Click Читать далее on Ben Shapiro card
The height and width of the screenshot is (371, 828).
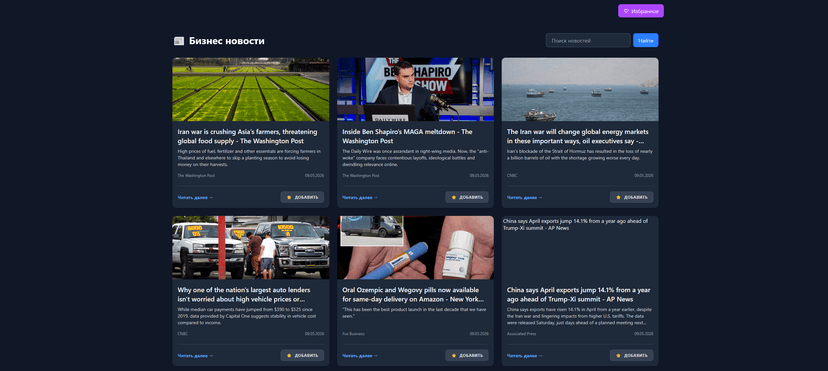click(360, 197)
